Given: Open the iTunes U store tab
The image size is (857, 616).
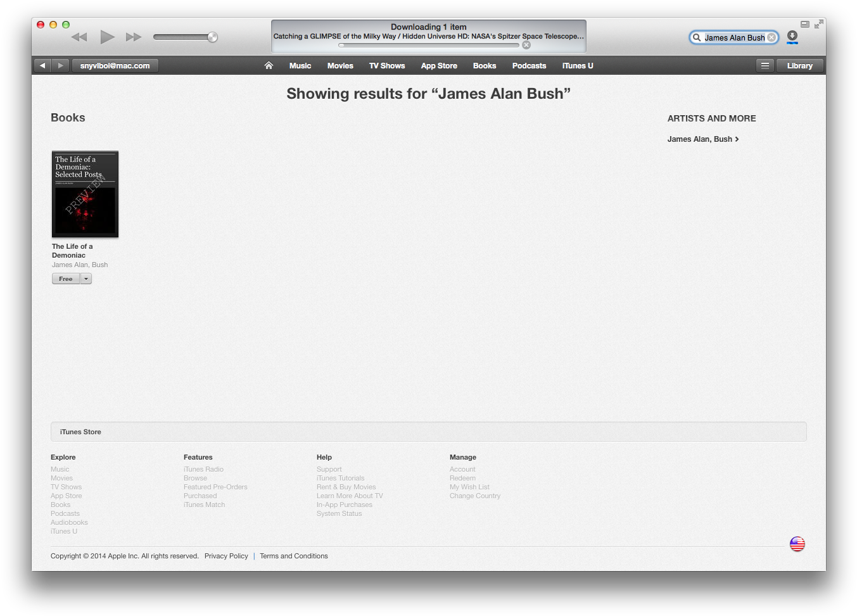Looking at the screenshot, I should pyautogui.click(x=578, y=66).
